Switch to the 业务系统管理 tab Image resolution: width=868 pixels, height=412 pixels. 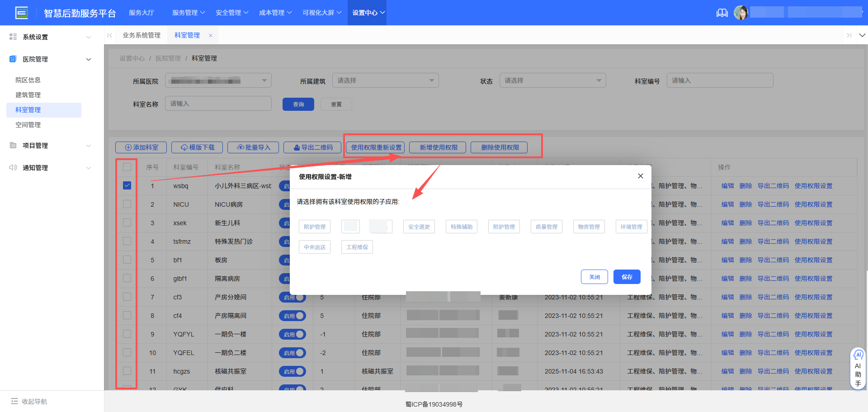[x=142, y=35]
